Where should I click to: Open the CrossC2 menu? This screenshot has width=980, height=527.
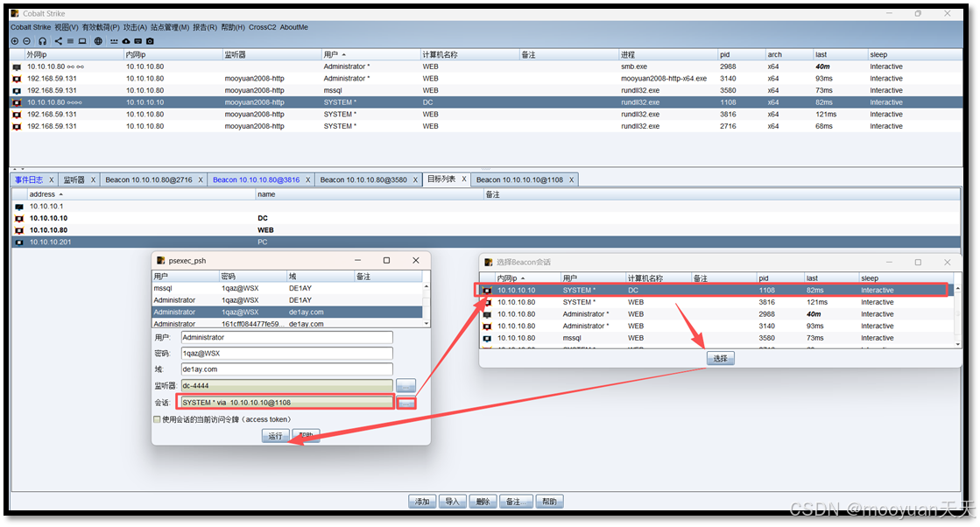point(262,27)
